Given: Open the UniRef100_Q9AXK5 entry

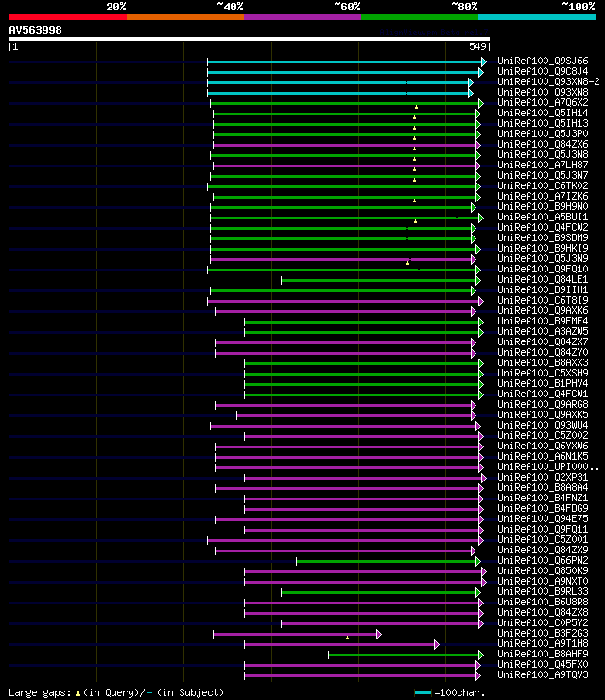Looking at the screenshot, I should [x=543, y=414].
